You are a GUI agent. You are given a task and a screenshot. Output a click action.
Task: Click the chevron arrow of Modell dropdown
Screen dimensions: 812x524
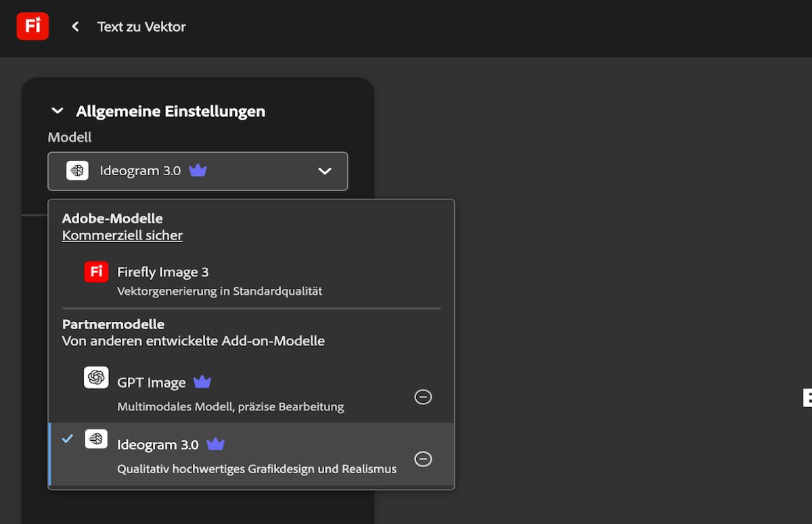tap(325, 171)
